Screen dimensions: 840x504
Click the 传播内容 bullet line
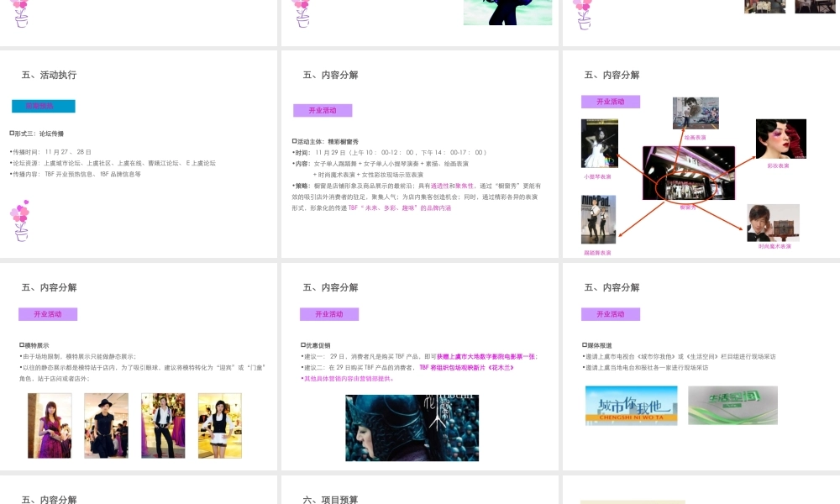pos(76,174)
